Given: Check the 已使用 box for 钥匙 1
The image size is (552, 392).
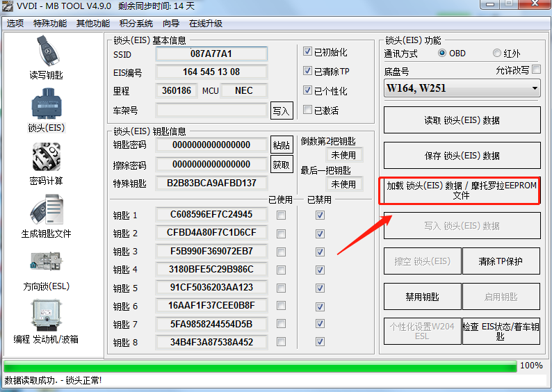Looking at the screenshot, I should pyautogui.click(x=281, y=215).
